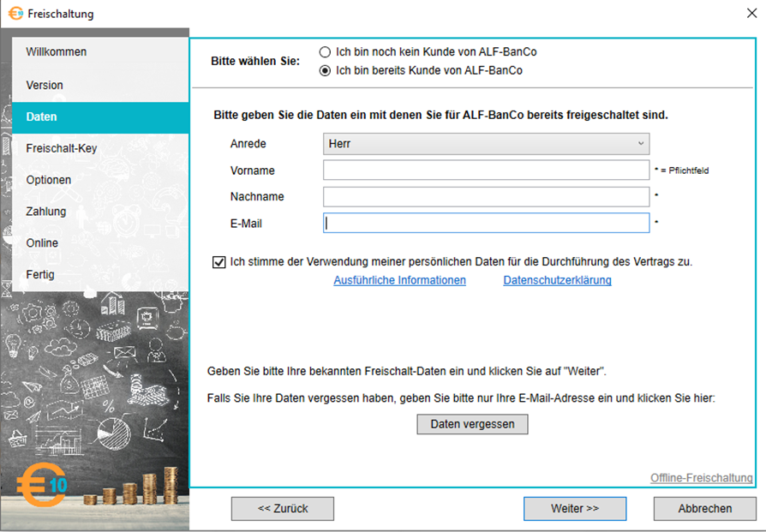
Task: Go to the Version step
Action: point(100,85)
